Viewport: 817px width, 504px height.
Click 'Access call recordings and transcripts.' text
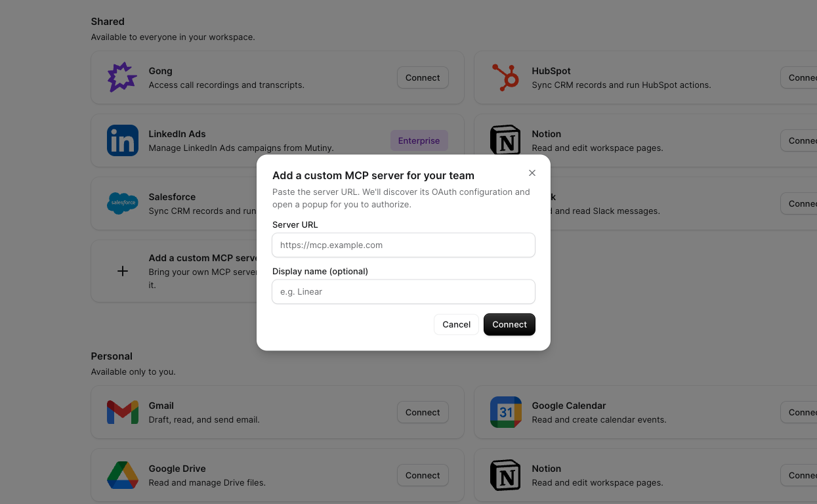tap(226, 85)
